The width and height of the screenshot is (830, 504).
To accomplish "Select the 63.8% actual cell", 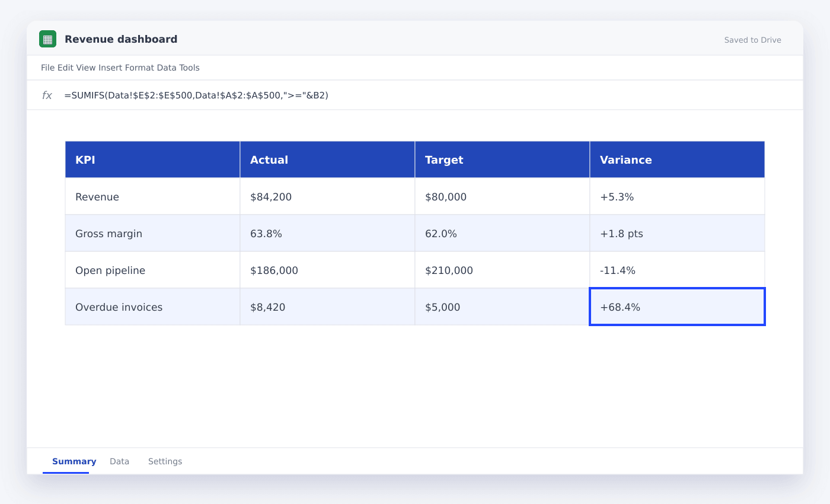I will [x=327, y=233].
